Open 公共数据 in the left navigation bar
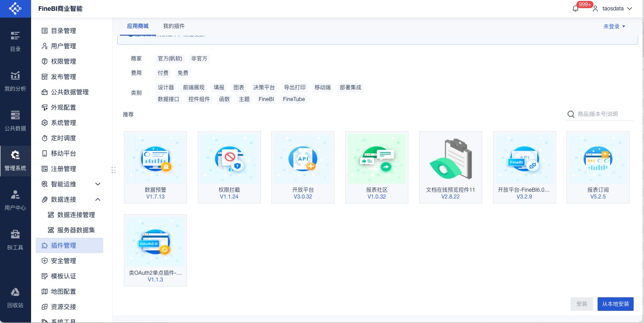The image size is (644, 323). coord(15,120)
